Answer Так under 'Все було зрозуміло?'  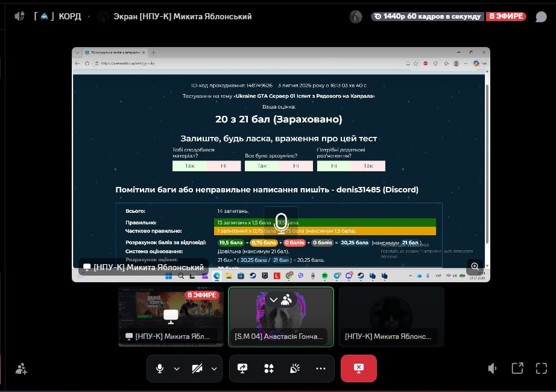[x=262, y=166]
